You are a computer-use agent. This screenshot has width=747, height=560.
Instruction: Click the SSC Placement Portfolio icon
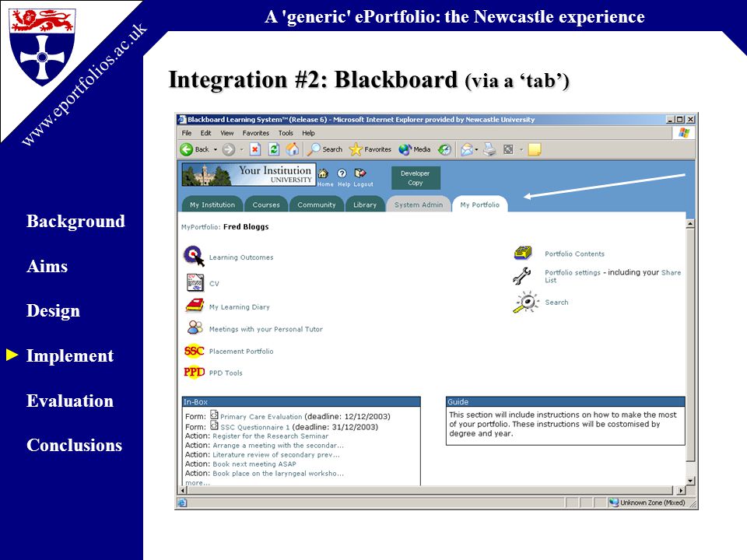(194, 351)
